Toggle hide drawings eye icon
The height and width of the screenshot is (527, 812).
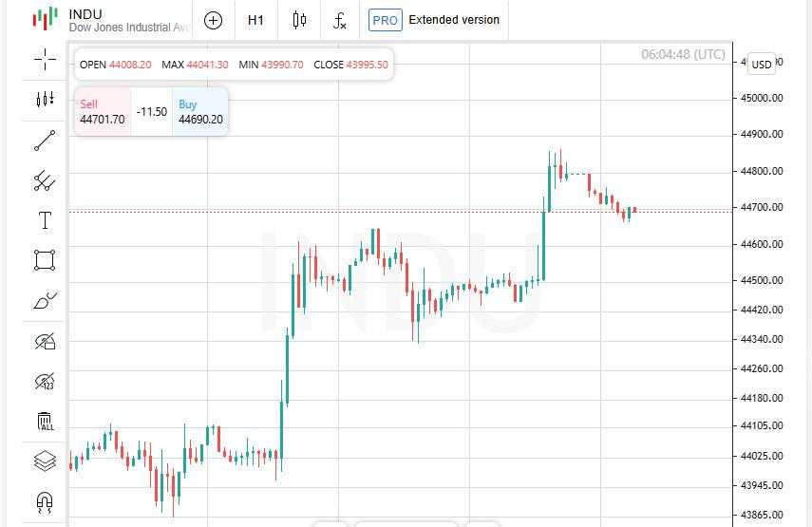pos(45,341)
